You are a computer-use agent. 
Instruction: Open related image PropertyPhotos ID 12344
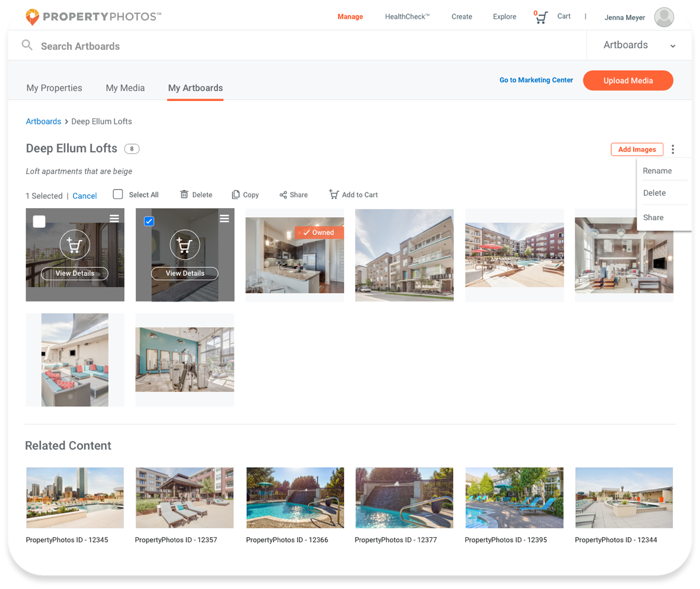point(624,498)
